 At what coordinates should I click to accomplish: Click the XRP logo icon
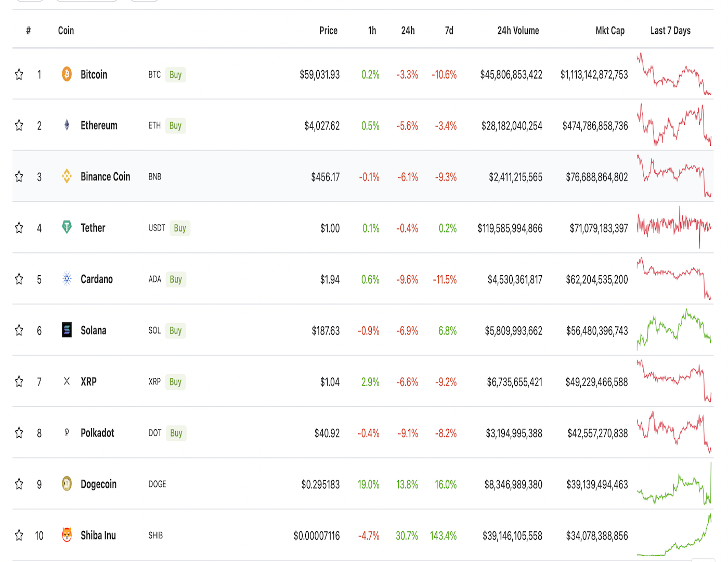tap(67, 381)
